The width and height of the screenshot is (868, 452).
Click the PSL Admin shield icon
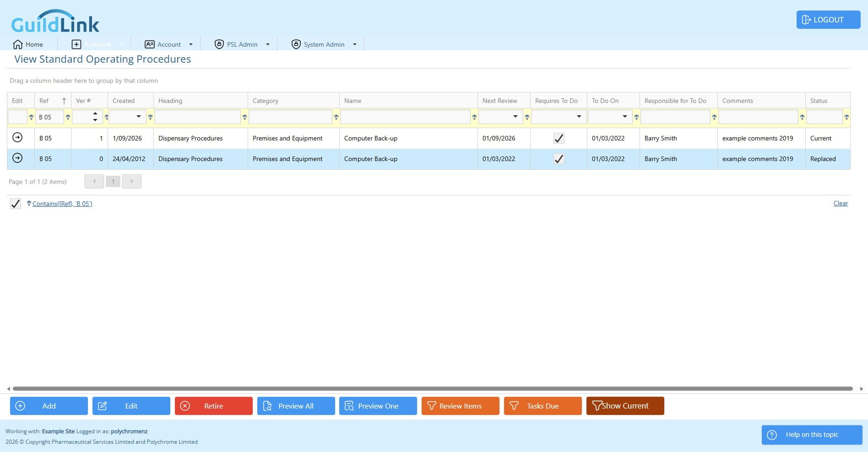(x=219, y=44)
